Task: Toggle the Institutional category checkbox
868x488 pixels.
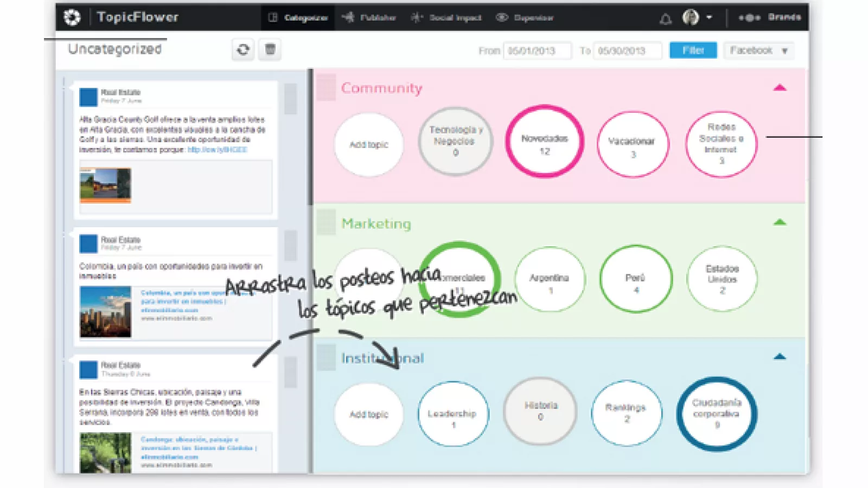Action: point(326,358)
